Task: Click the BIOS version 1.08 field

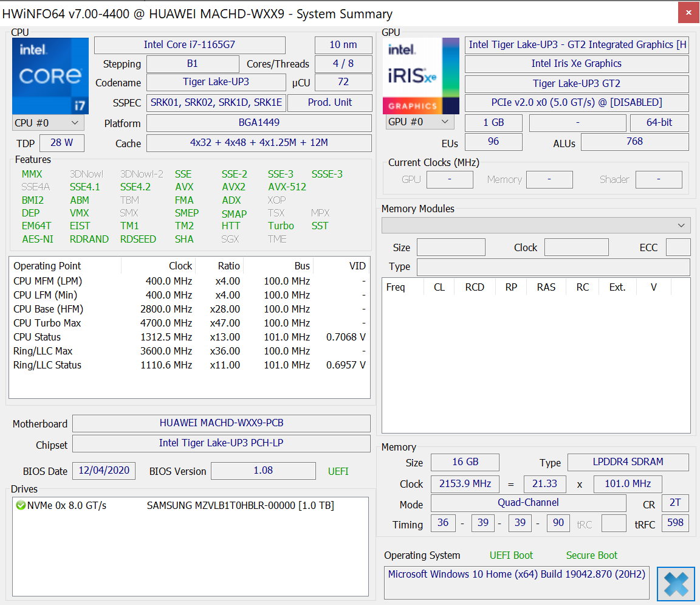Action: [x=263, y=471]
